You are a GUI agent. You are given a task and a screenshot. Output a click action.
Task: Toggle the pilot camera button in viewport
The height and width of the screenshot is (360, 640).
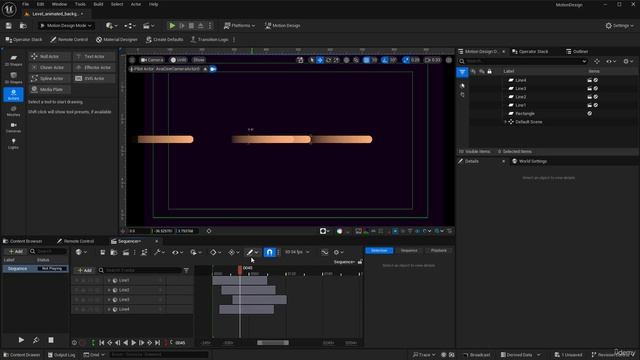tap(213, 69)
